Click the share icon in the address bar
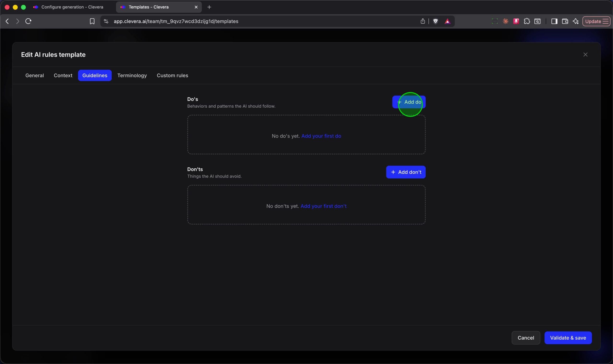The height and width of the screenshot is (364, 613). point(423,21)
